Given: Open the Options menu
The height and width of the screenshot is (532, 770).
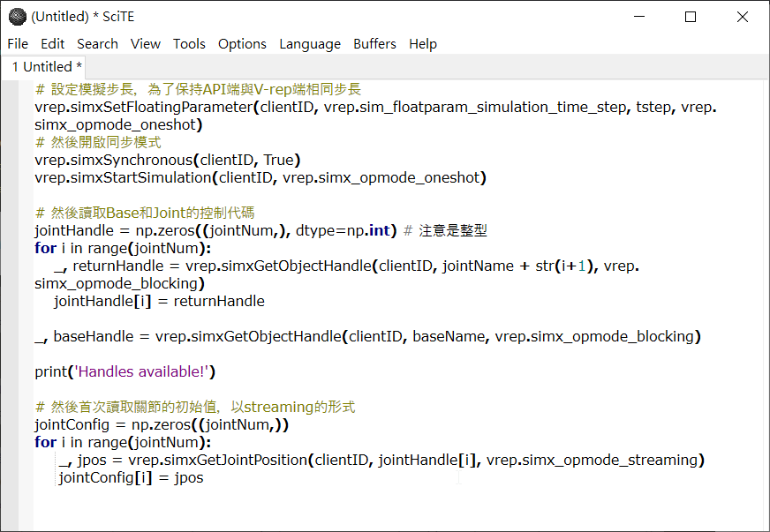Looking at the screenshot, I should pos(242,44).
